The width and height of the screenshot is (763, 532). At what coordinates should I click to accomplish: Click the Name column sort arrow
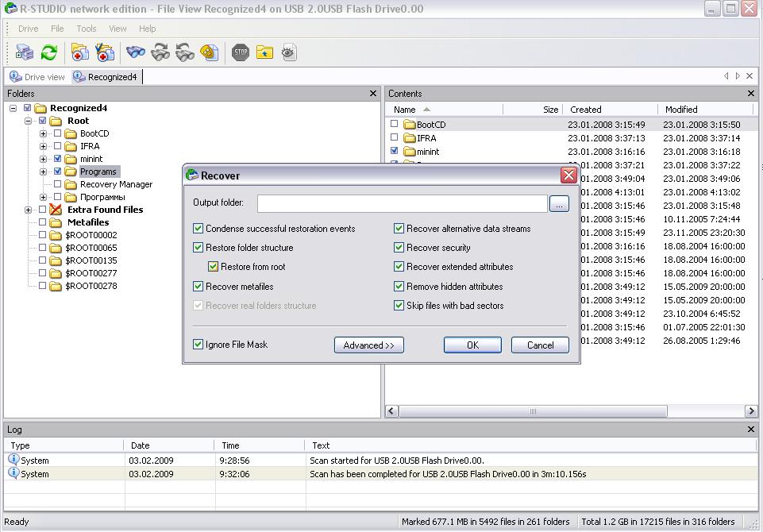tap(426, 110)
